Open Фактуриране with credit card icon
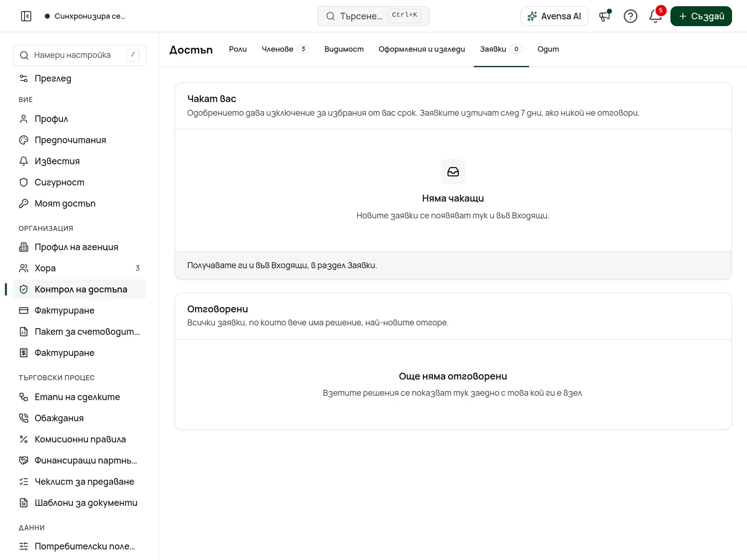The width and height of the screenshot is (747, 560). click(x=79, y=310)
